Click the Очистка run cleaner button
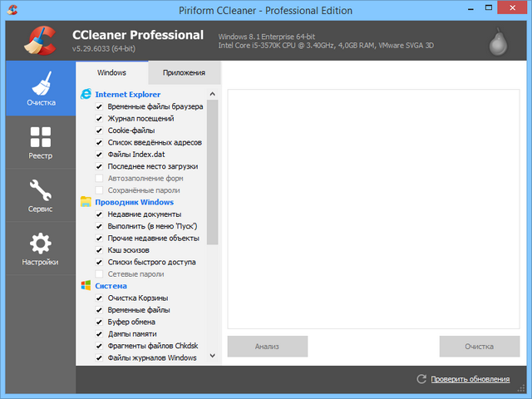Image resolution: width=532 pixels, height=399 pixels. tap(480, 347)
